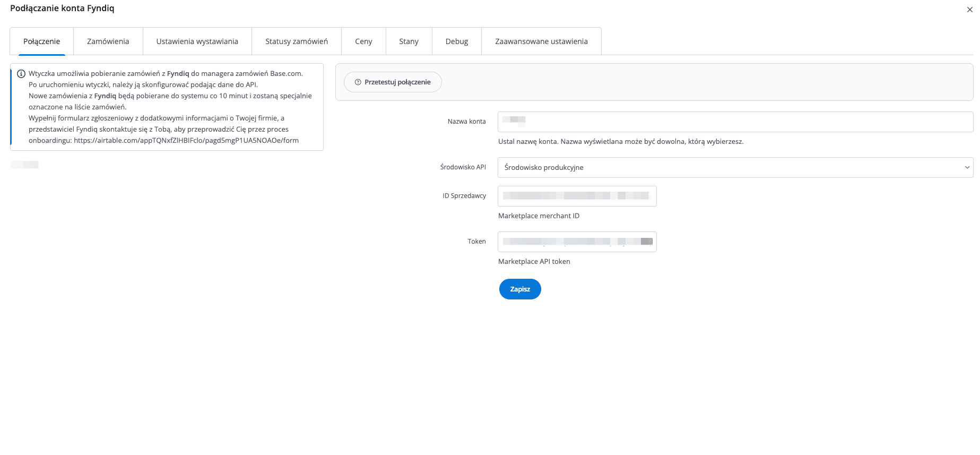Select the Połączenie tab
Image resolution: width=980 pixels, height=455 pixels.
click(x=41, y=41)
